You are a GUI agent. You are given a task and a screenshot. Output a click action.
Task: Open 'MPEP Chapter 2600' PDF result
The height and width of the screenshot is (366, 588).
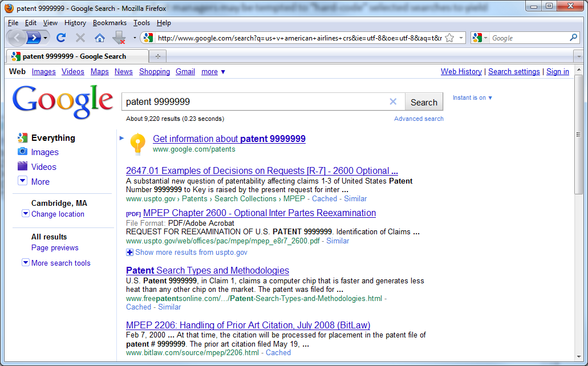259,213
